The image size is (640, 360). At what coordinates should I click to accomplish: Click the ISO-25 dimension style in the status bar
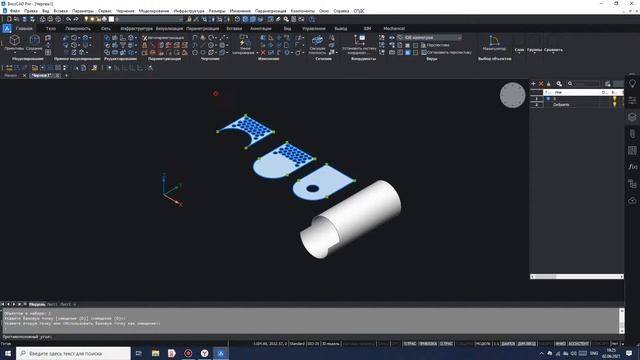point(313,344)
